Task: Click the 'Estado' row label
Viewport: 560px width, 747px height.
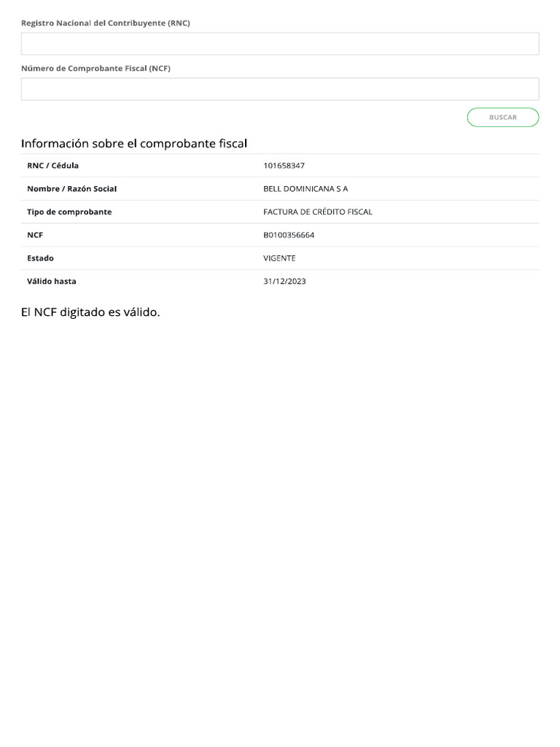Action: 41,258
